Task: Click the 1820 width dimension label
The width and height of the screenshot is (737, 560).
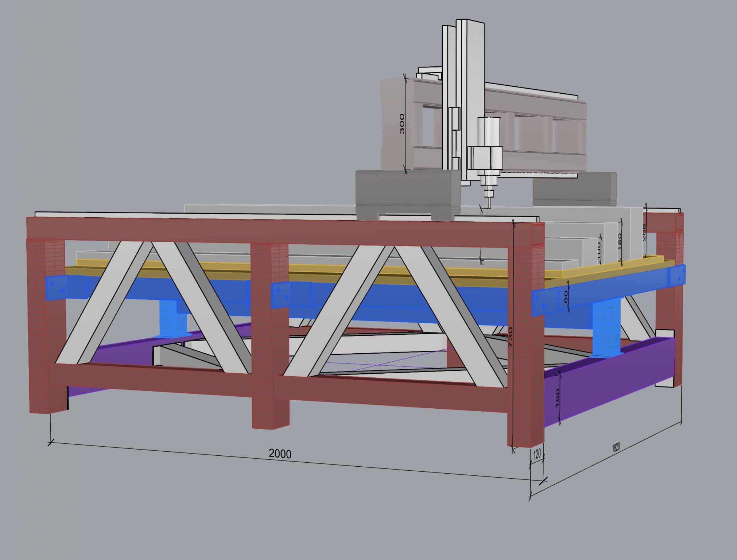Action: [x=615, y=448]
